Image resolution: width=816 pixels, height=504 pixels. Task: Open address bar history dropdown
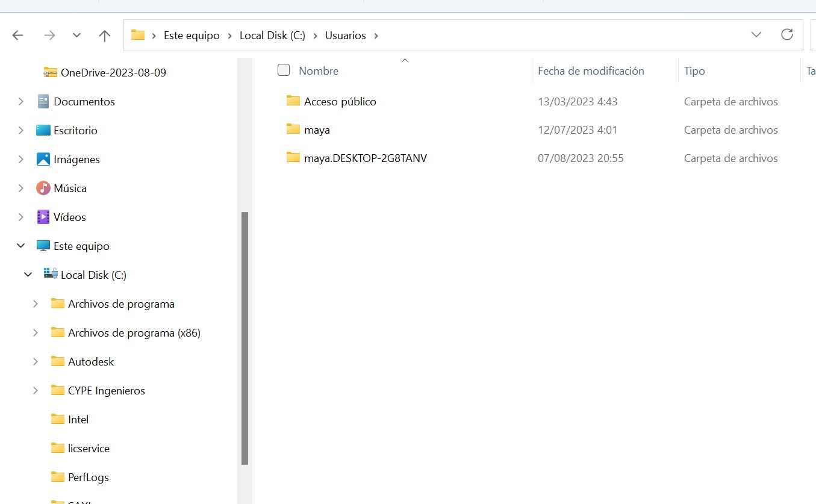(x=756, y=35)
